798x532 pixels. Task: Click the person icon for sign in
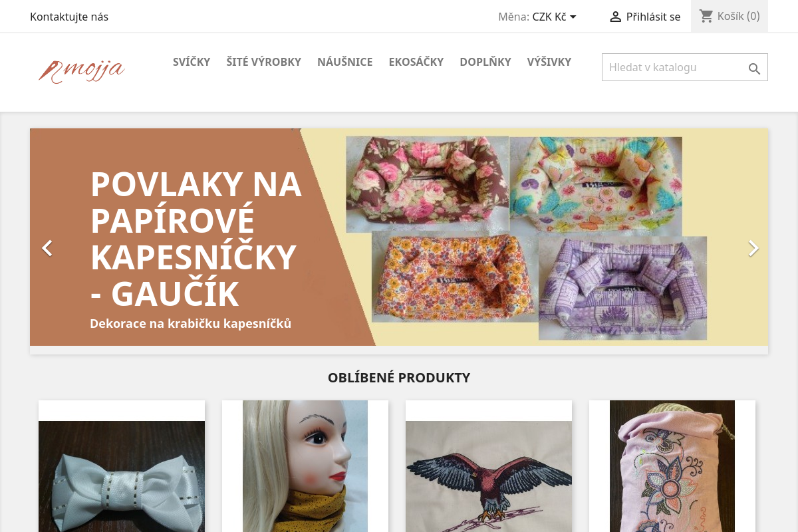click(x=615, y=17)
